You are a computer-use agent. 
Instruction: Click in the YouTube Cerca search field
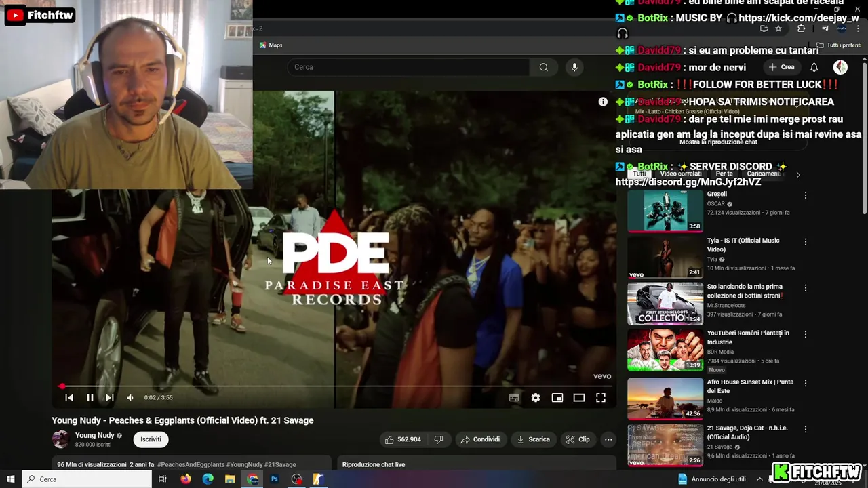click(408, 67)
